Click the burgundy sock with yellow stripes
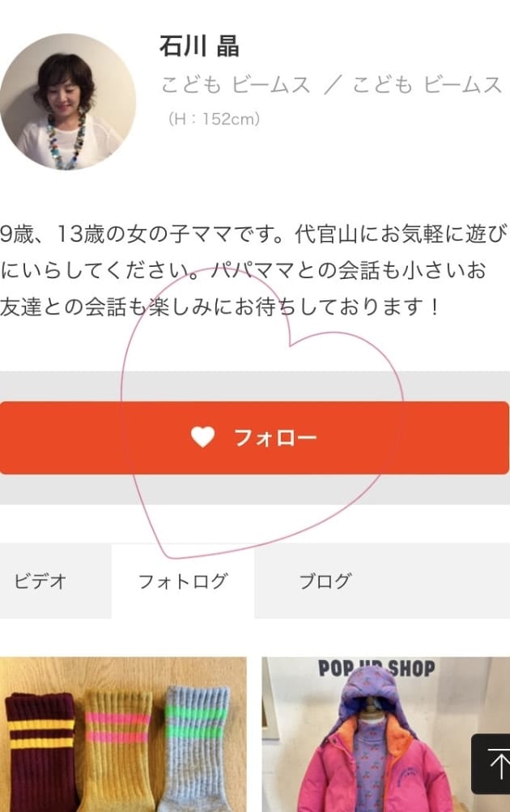Viewport: 510px width, 812px height. [40, 752]
